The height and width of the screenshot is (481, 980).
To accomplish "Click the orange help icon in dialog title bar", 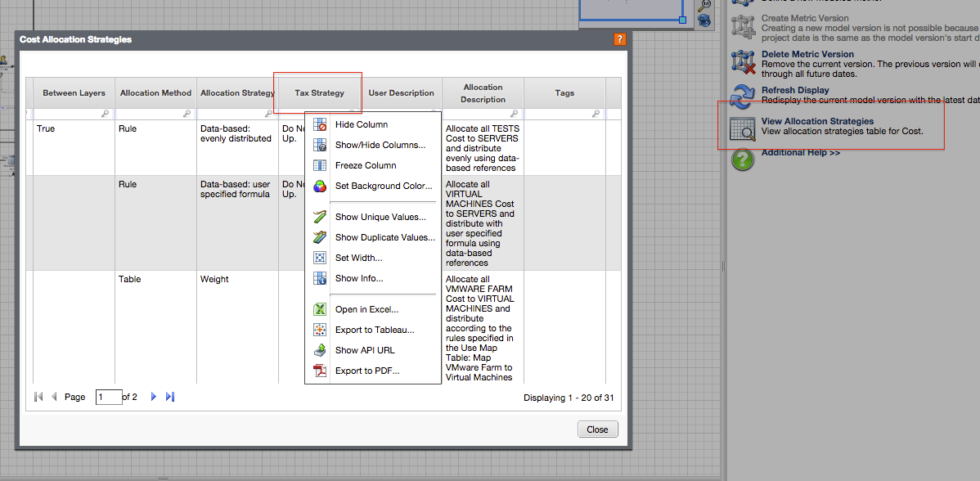I will pyautogui.click(x=619, y=39).
